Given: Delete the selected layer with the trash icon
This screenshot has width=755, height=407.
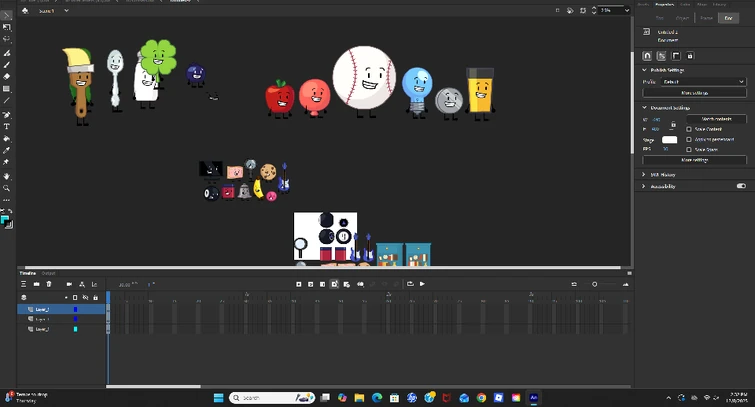Looking at the screenshot, I should pyautogui.click(x=49, y=284).
